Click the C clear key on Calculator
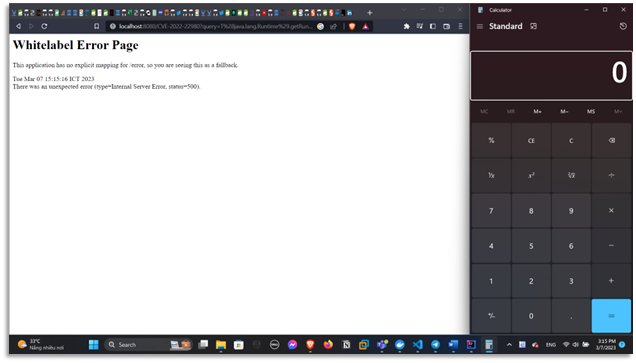The width and height of the screenshot is (636, 363). click(571, 140)
